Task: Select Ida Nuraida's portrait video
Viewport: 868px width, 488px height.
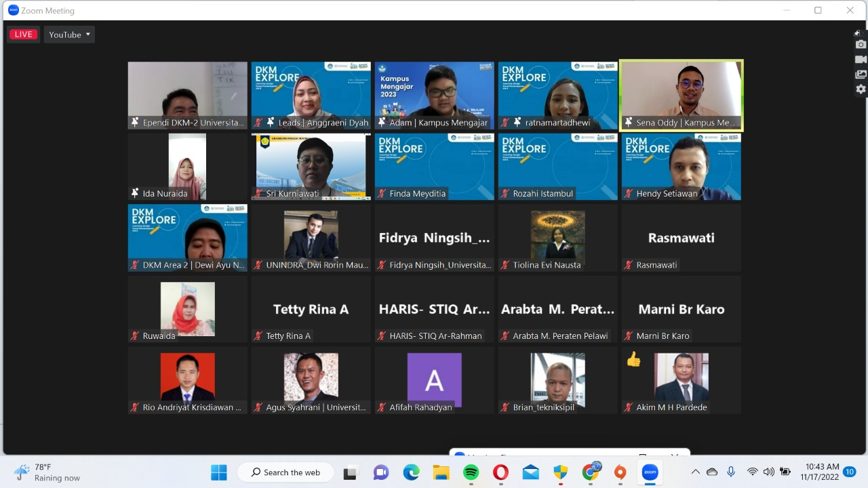Action: [187, 166]
